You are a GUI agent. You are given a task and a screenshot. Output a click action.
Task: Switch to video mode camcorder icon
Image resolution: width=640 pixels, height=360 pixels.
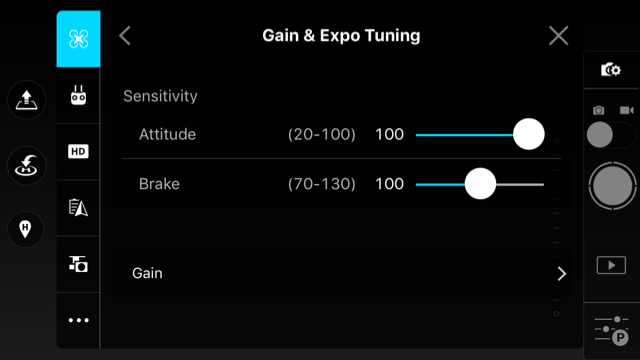pos(627,110)
